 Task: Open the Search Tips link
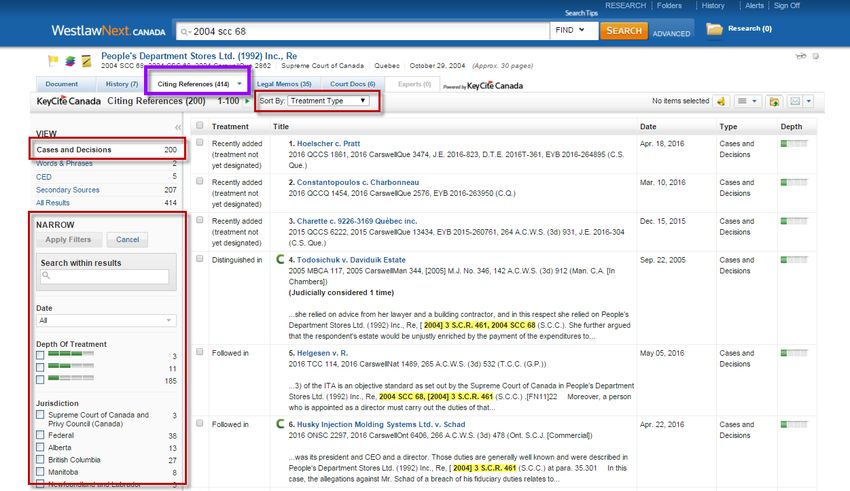[581, 13]
